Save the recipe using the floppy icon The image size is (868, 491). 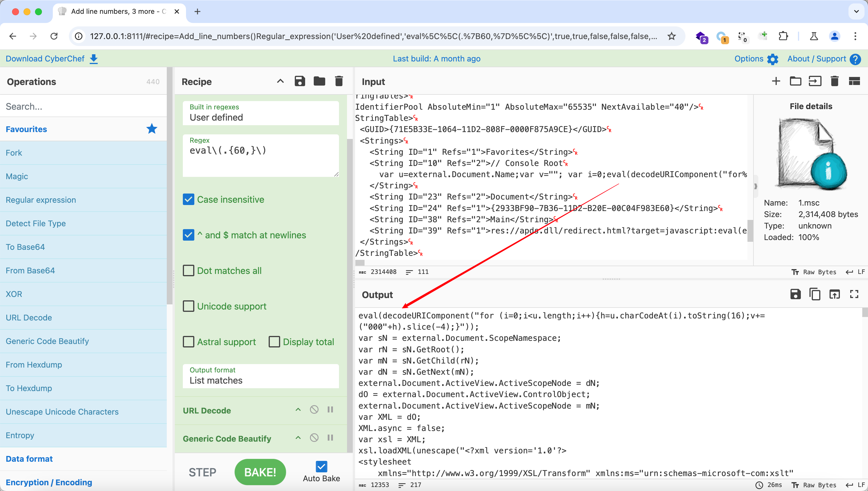[299, 81]
